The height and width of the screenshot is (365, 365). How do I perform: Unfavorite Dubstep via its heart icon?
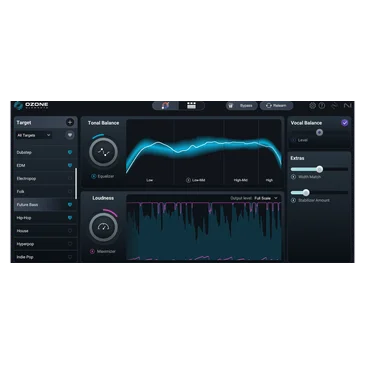coord(70,152)
